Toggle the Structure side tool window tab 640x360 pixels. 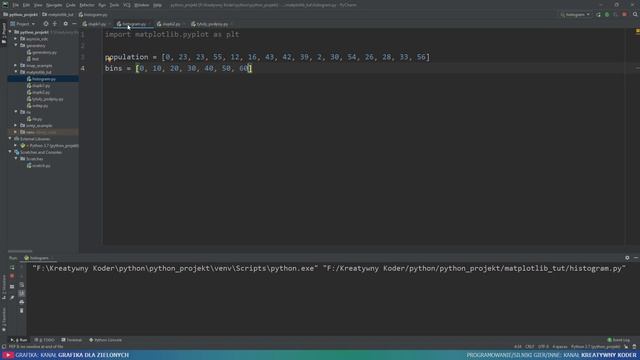pyautogui.click(x=4, y=288)
